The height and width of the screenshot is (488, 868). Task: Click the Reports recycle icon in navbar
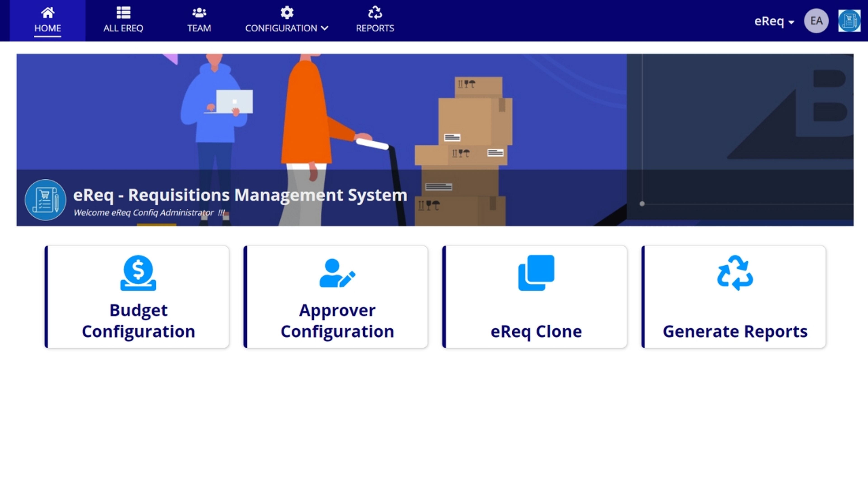point(375,13)
